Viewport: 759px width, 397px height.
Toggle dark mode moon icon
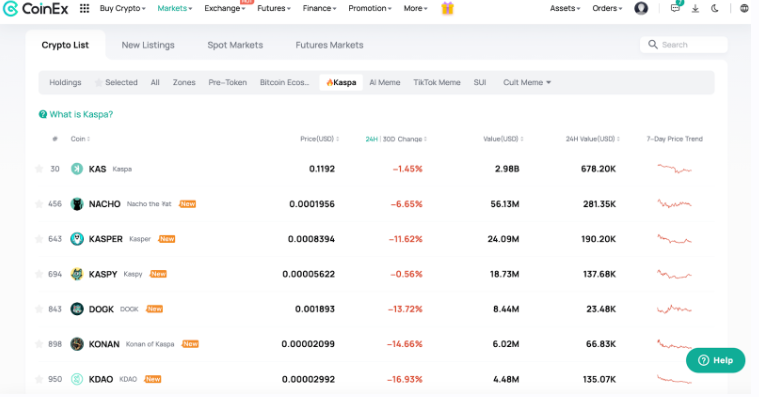coord(714,8)
